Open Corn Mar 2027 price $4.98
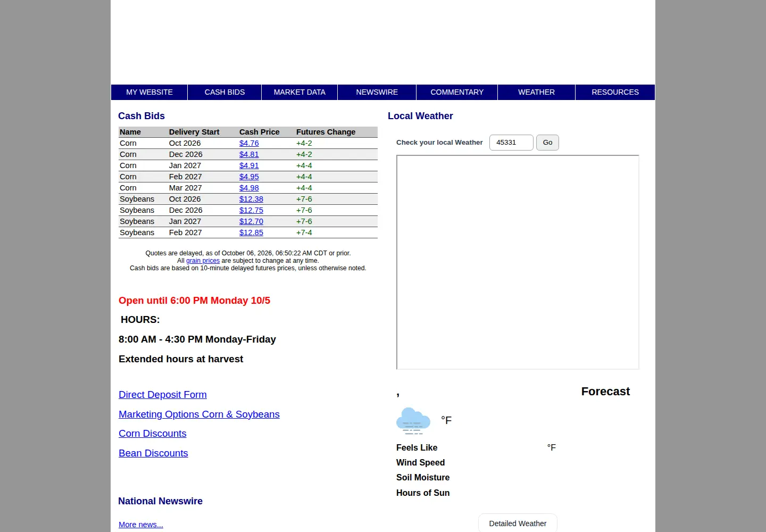 pos(249,188)
